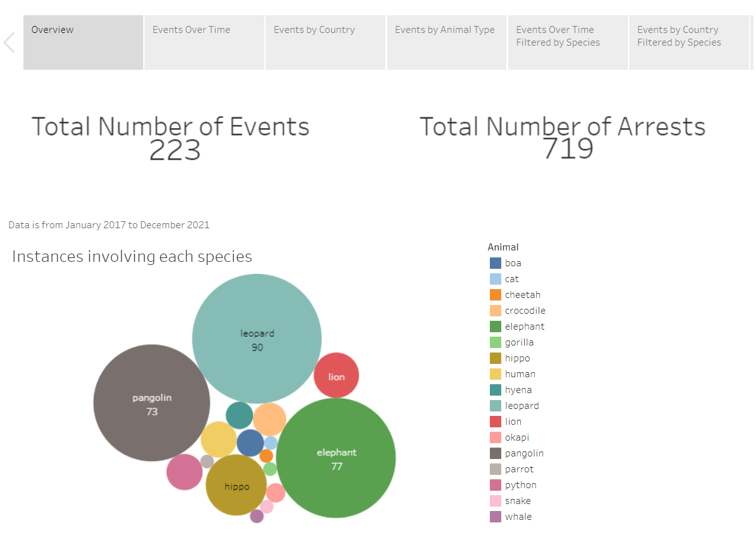The width and height of the screenshot is (756, 537).
Task: Click the leopard bubble showing 90
Action: [257, 339]
